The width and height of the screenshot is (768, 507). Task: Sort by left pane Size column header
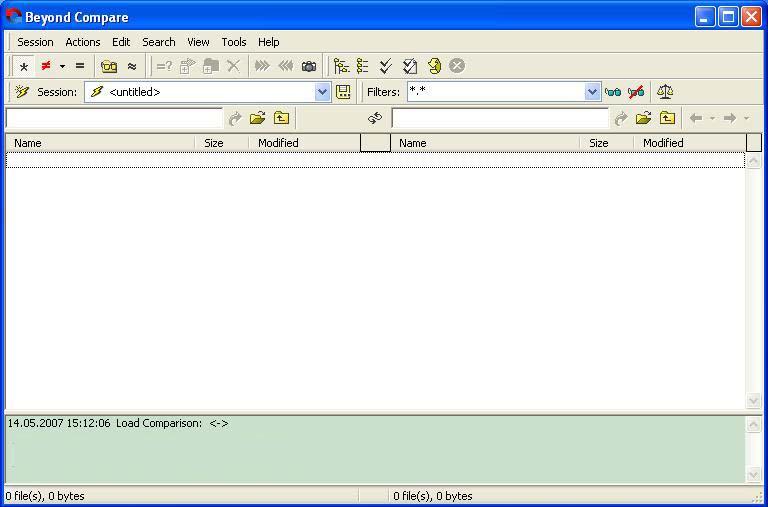point(222,143)
